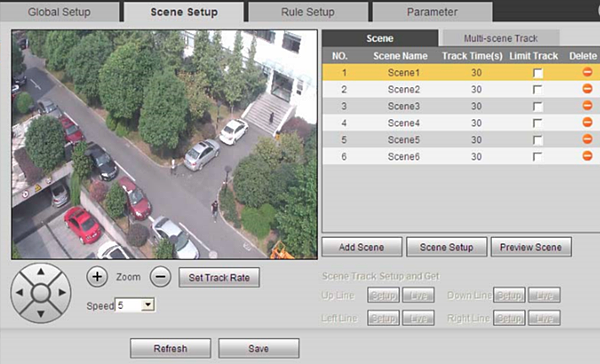Select the Scene6 name cell
Screen dimensions: 600x364
pos(404,157)
